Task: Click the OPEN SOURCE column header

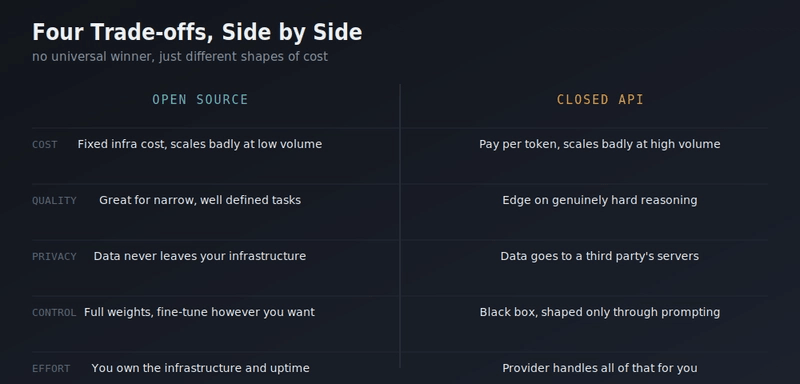Action: coord(200,99)
